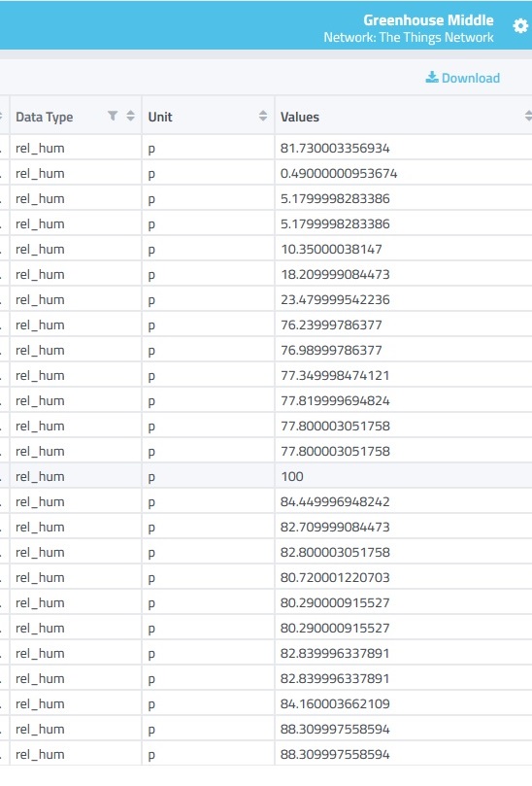Image resolution: width=532 pixels, height=786 pixels.
Task: Click the 76.23999786377 value cell
Action: pyautogui.click(x=331, y=325)
